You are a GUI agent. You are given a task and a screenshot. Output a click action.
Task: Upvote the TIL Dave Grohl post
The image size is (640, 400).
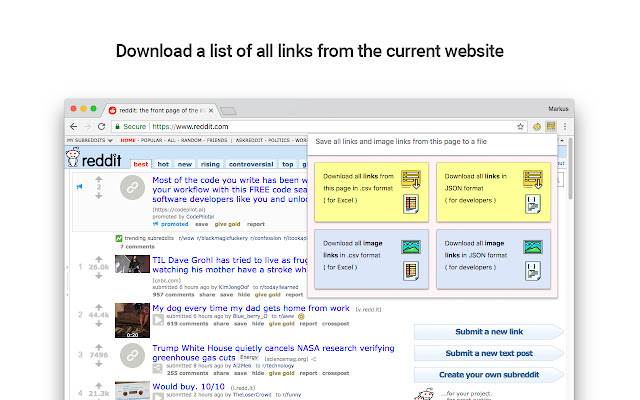99,259
